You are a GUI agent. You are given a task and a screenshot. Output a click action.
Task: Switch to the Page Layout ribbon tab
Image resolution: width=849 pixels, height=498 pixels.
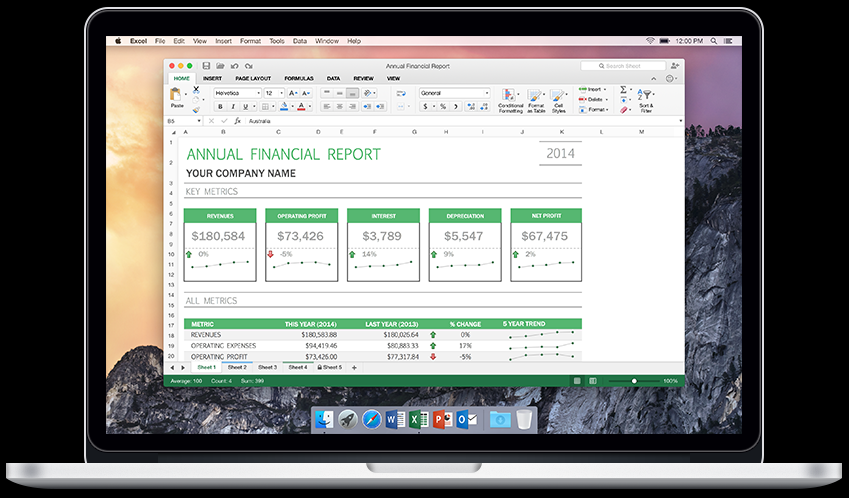coord(253,78)
